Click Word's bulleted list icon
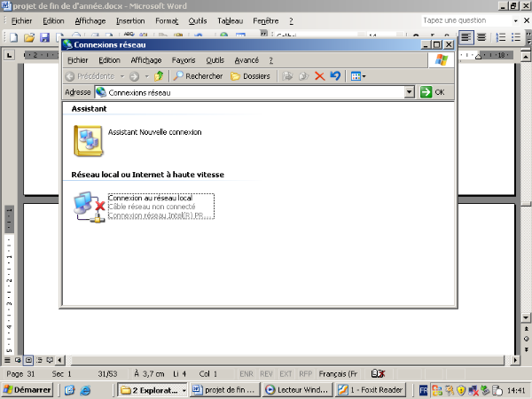 (516, 37)
